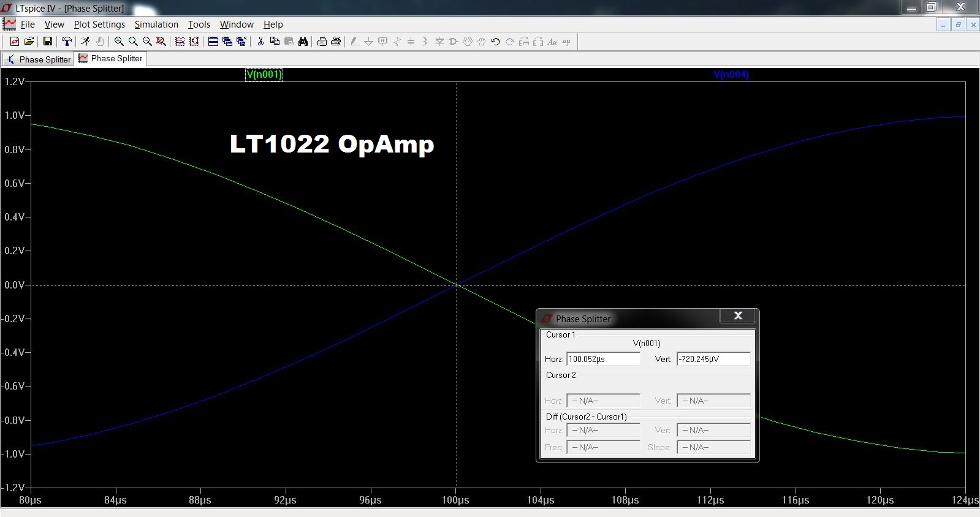This screenshot has height=517, width=980.
Task: Close the Phase Splitter cursor dialog
Action: coord(738,315)
